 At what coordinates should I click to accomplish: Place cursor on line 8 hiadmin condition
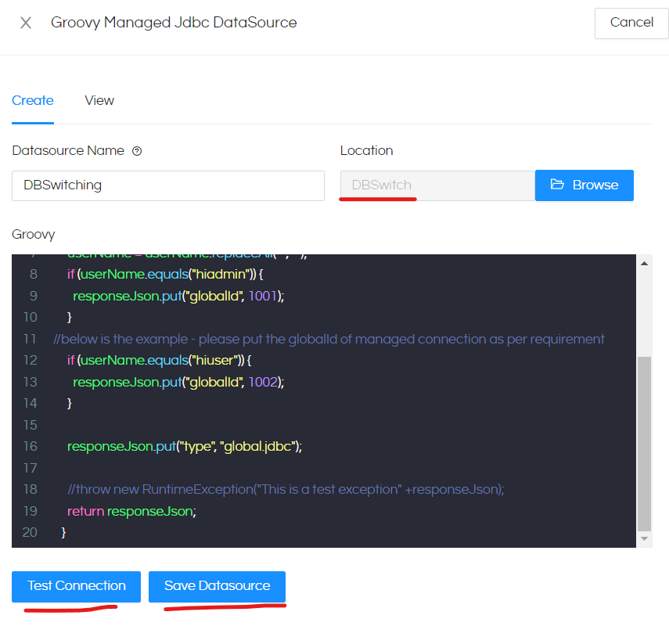[x=164, y=274]
